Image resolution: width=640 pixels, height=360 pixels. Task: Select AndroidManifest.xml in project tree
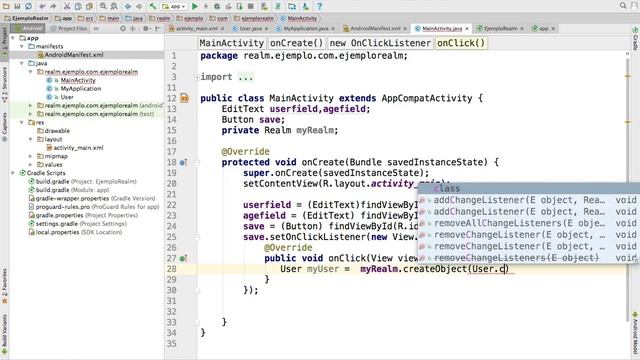74,55
